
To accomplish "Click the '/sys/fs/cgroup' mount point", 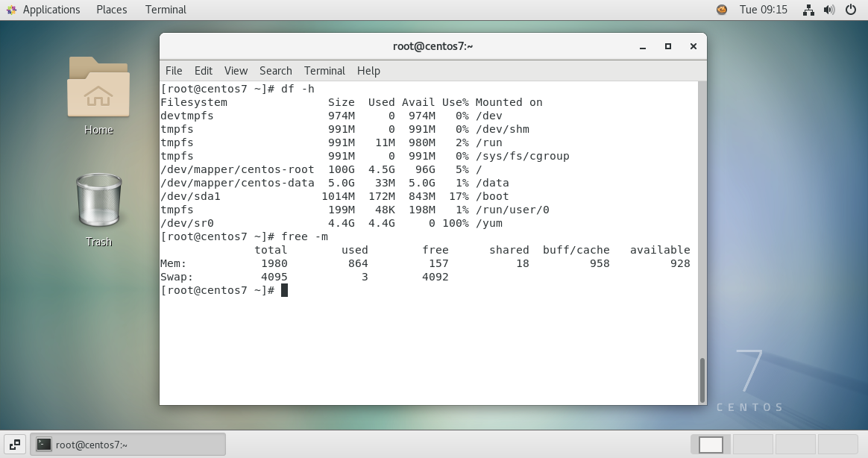I will pos(523,156).
